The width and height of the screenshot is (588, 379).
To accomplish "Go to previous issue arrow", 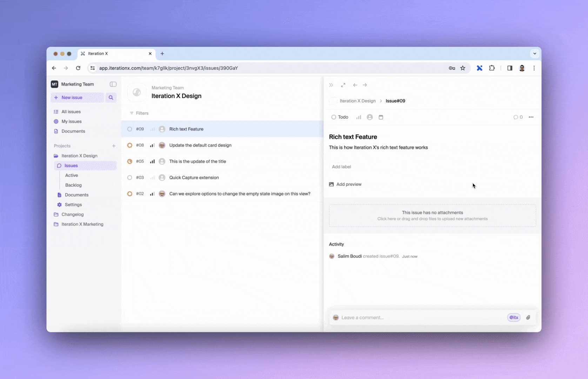I will point(355,85).
